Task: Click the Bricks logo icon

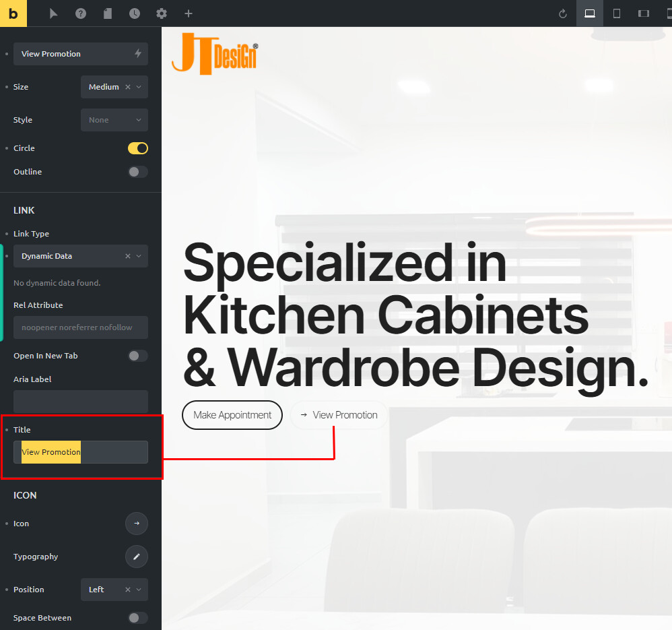Action: [x=13, y=13]
